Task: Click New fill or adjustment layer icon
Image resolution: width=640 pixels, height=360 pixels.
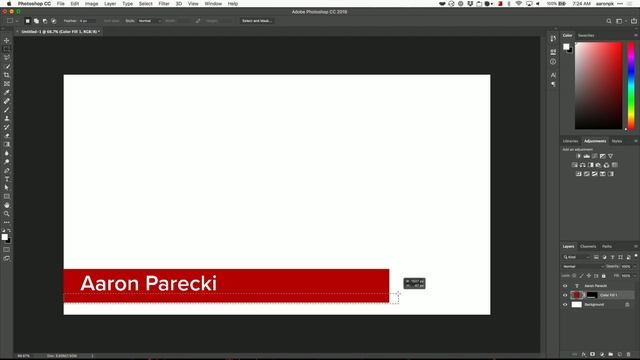Action: click(602, 354)
